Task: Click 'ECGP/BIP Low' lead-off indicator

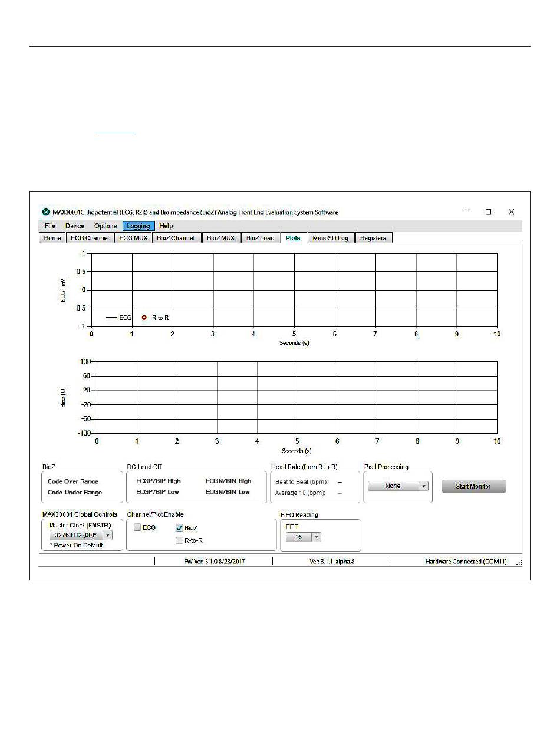Action: 157,491
